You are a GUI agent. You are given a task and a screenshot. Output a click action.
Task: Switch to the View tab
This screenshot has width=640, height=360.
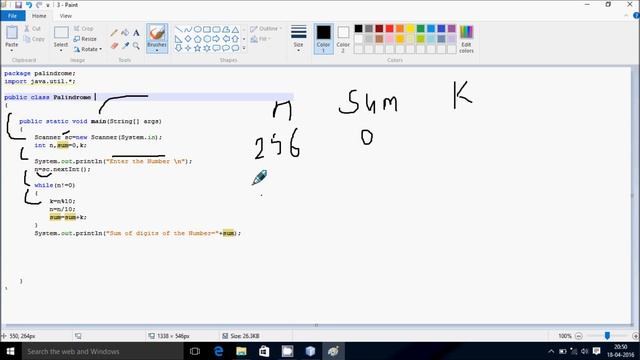pyautogui.click(x=66, y=16)
